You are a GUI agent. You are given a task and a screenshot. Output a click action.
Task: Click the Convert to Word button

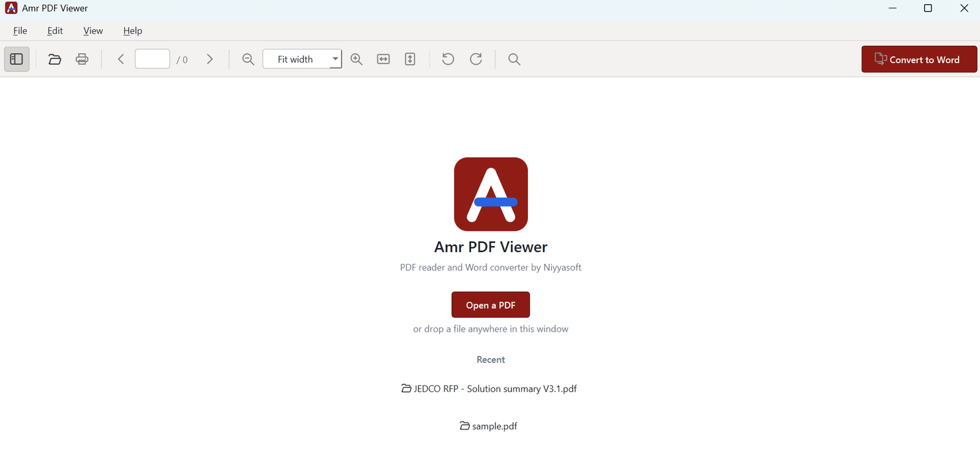919,59
